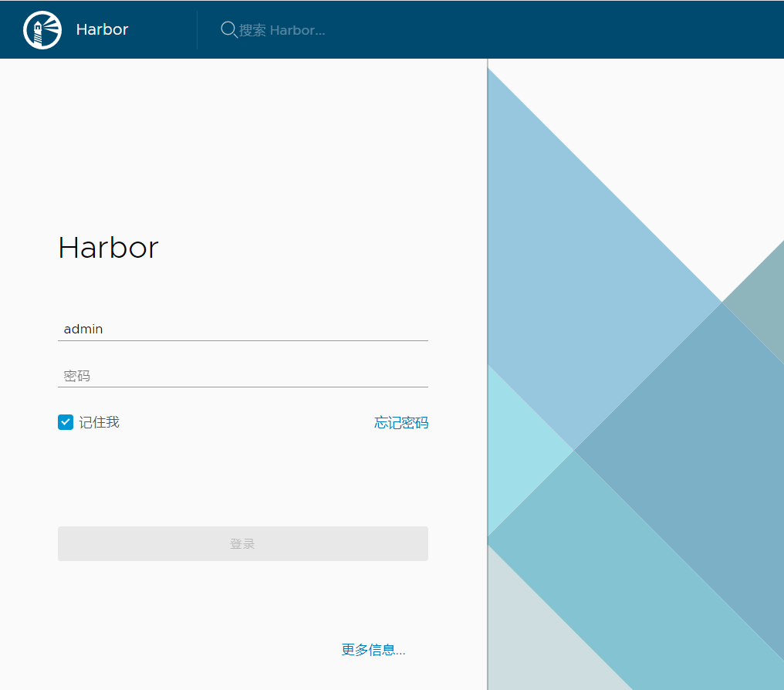Viewport: 784px width, 690px height.
Task: Click the large Harbor login heading
Action: [109, 248]
